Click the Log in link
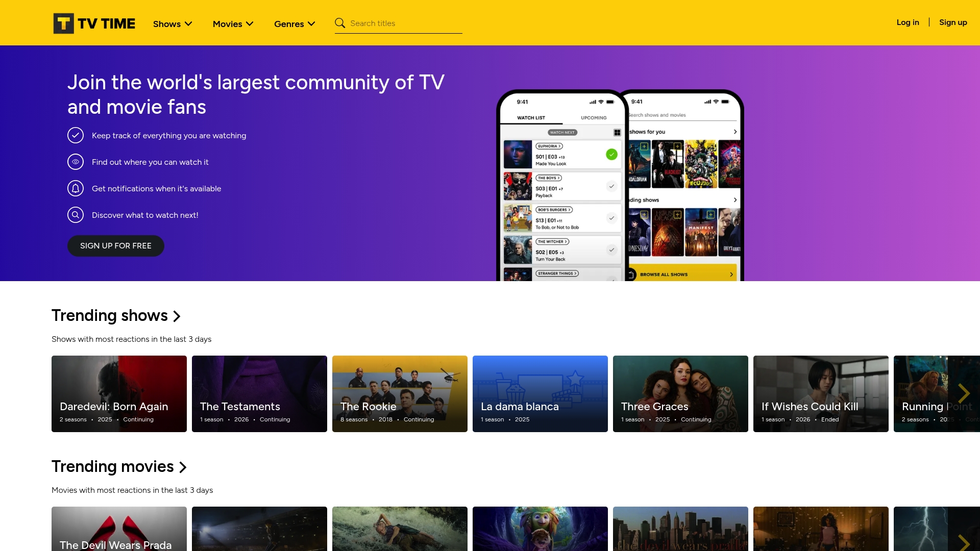 (x=908, y=22)
